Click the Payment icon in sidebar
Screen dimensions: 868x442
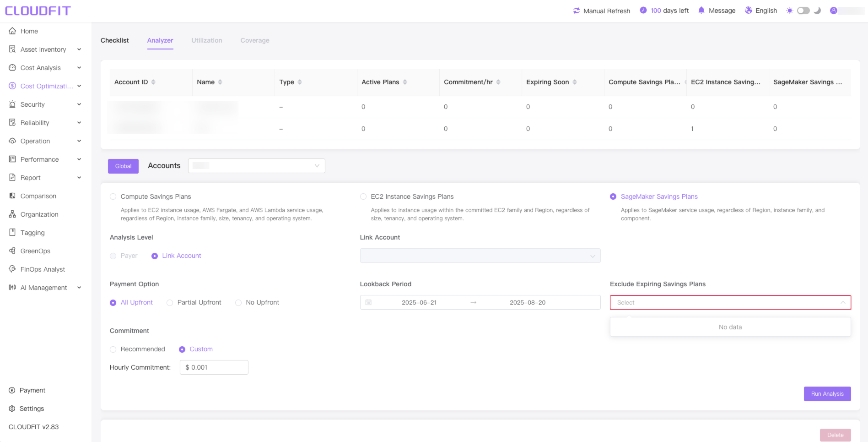12,390
